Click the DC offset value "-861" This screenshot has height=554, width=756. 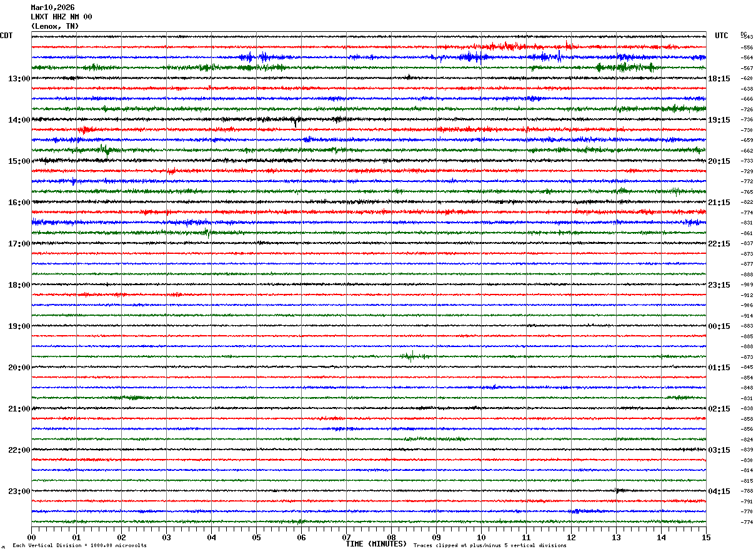(x=747, y=233)
